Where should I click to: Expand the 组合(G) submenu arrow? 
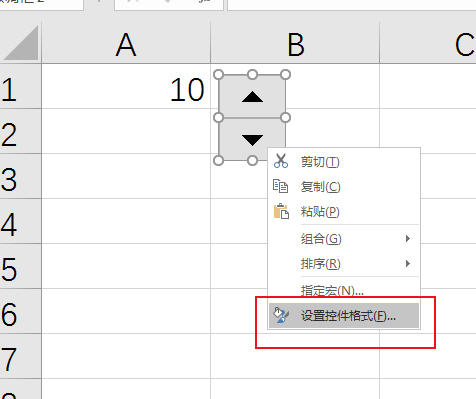[x=408, y=239]
